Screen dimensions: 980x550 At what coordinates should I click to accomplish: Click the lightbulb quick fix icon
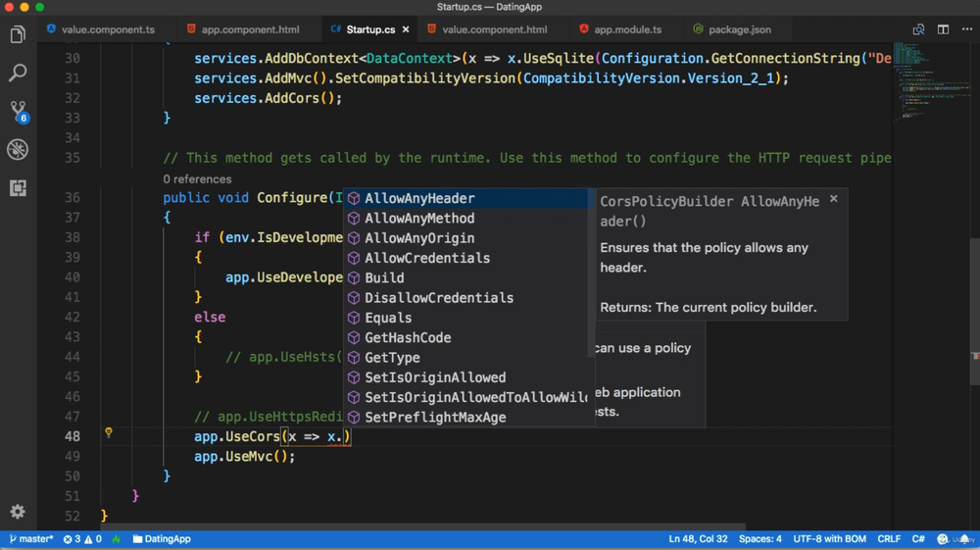click(x=109, y=432)
